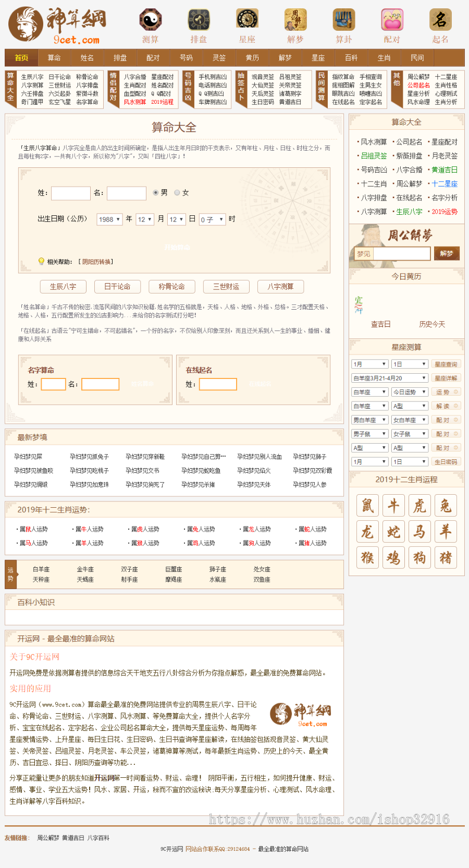Click the 星座 zodiac wheel icon
This screenshot has width=469, height=868.
tap(247, 20)
